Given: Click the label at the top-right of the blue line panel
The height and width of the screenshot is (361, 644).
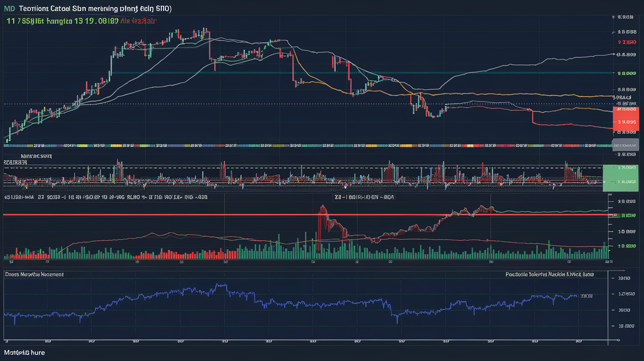Looking at the screenshot, I should point(549,275).
